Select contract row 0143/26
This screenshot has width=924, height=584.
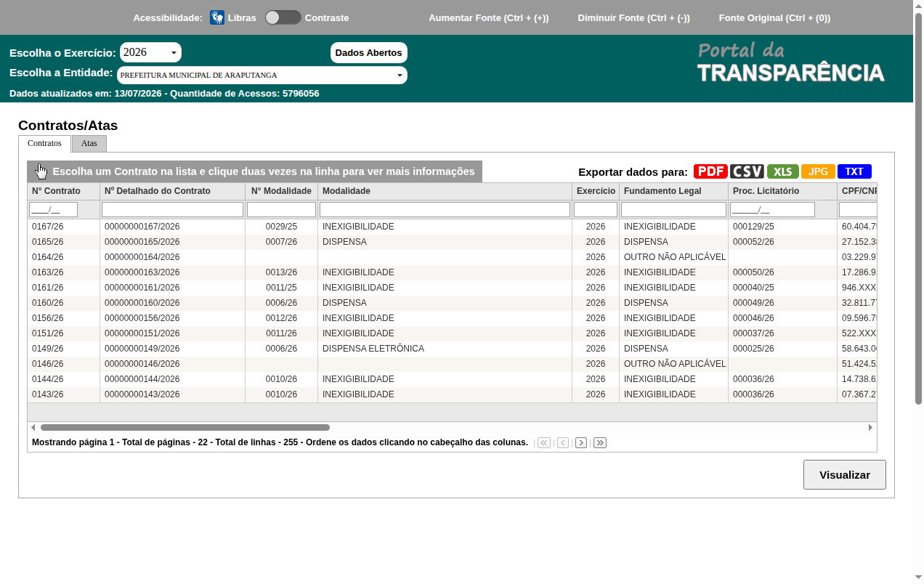pos(452,394)
